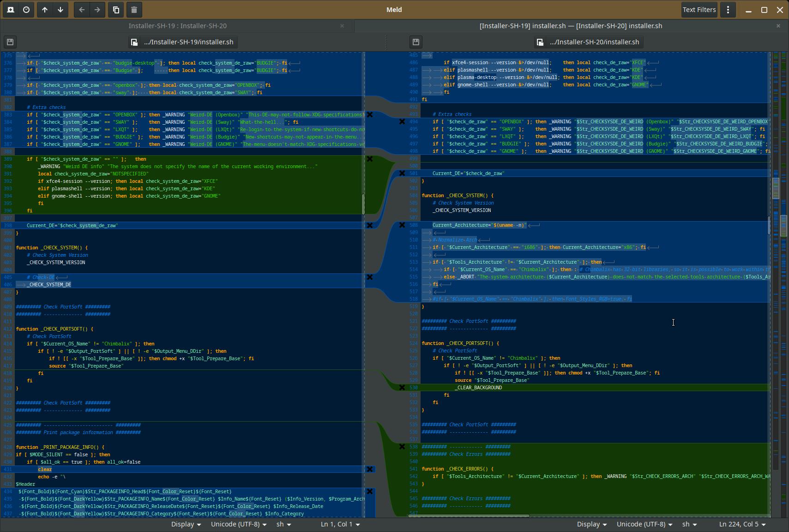Jump to previous change with up arrow
Image resolution: width=789 pixels, height=532 pixels.
tap(45, 10)
